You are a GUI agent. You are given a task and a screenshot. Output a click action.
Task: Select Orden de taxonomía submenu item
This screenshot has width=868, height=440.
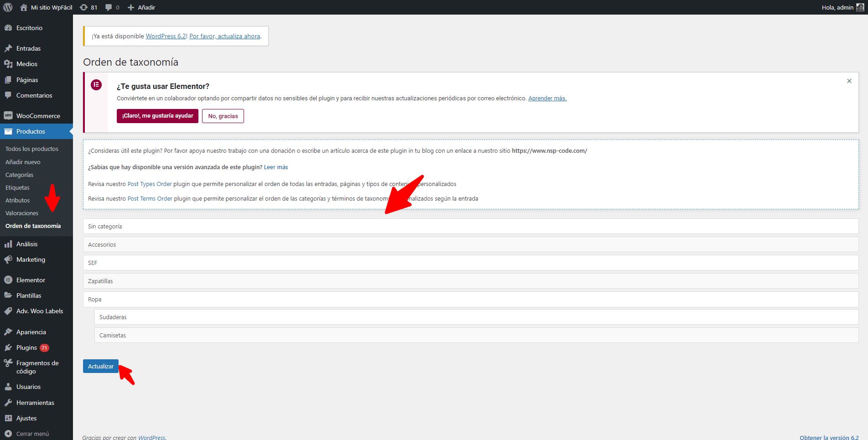(x=33, y=226)
